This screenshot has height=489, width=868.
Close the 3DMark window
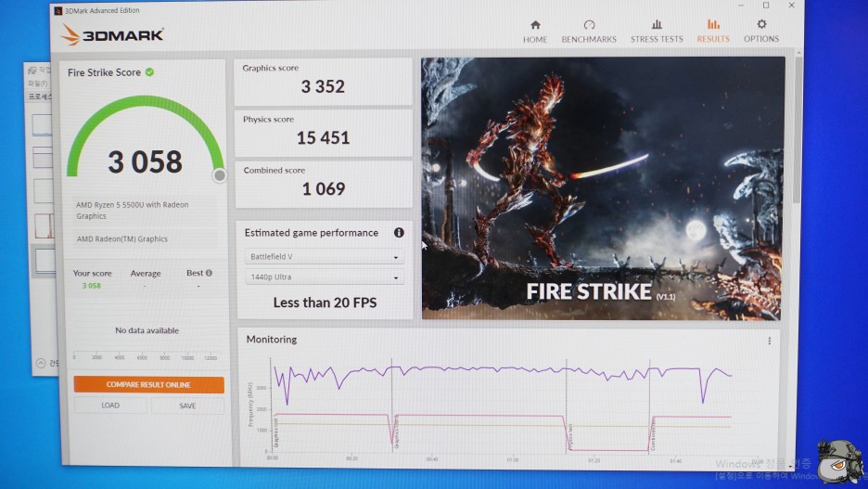[792, 6]
